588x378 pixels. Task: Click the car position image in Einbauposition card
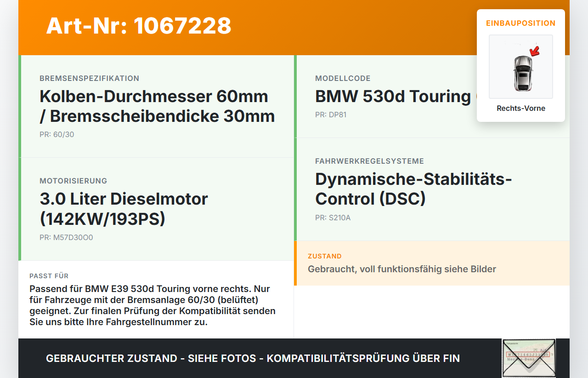pos(521,67)
